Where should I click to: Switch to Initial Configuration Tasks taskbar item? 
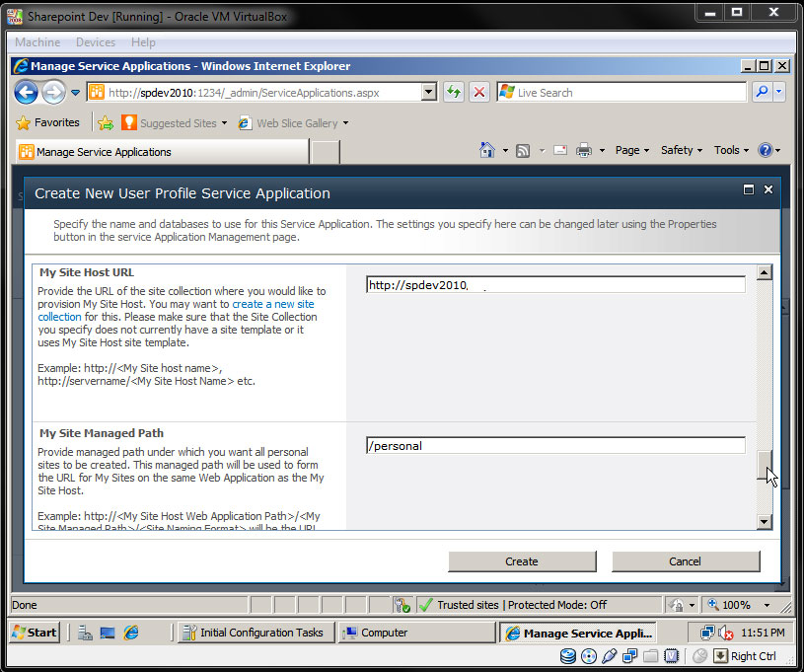[x=256, y=633]
